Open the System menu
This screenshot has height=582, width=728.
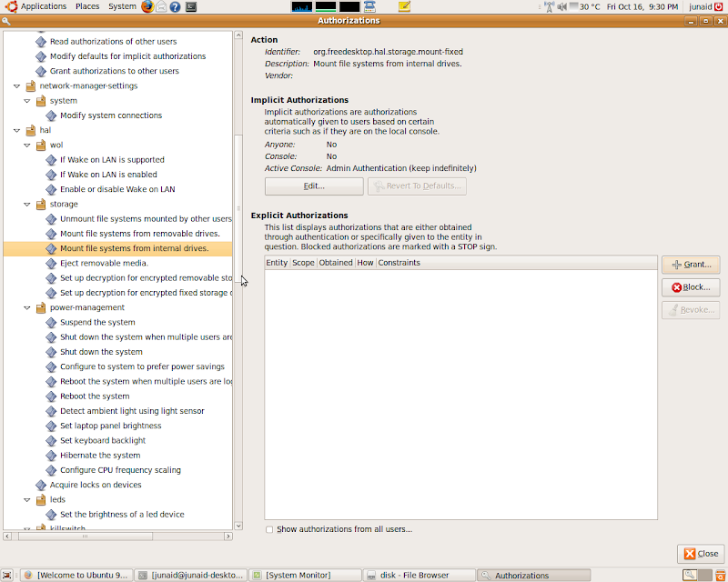[x=122, y=6]
